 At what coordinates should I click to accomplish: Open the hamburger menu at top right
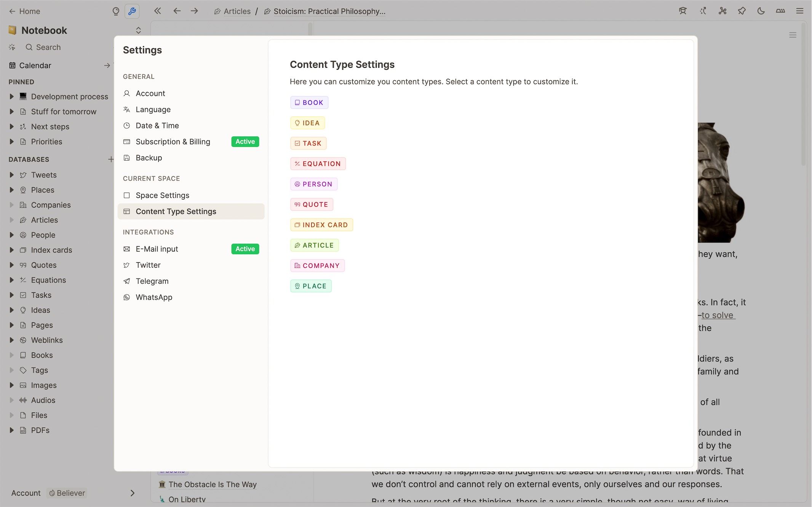(x=799, y=11)
